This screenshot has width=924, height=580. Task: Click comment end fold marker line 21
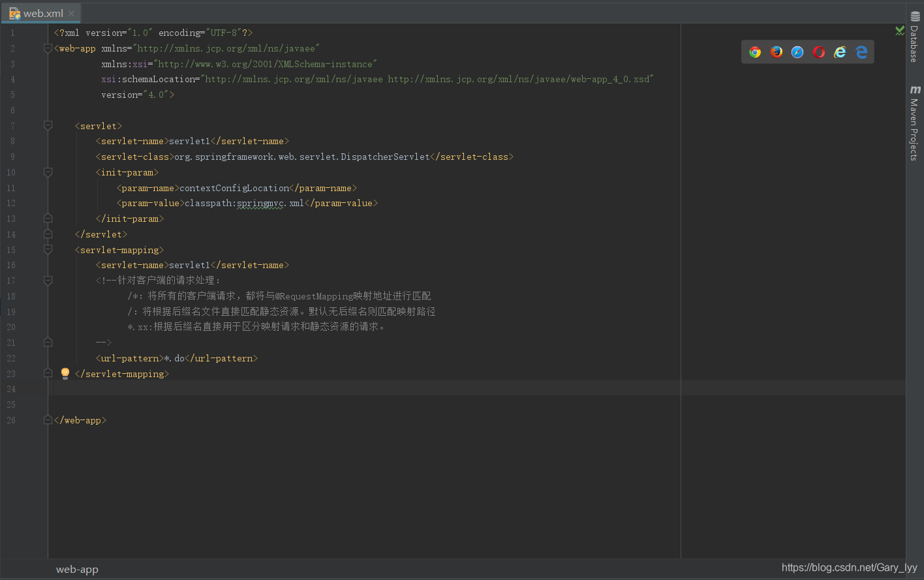point(48,342)
